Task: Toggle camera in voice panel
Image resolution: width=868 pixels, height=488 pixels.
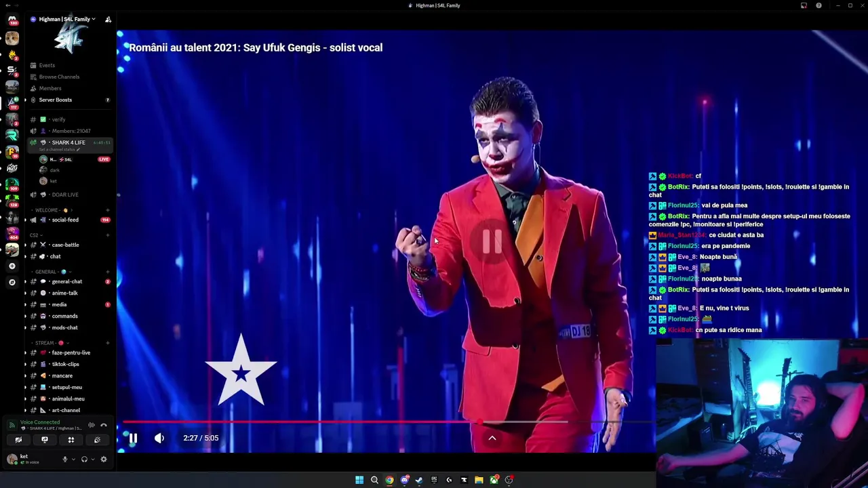Action: 18,440
